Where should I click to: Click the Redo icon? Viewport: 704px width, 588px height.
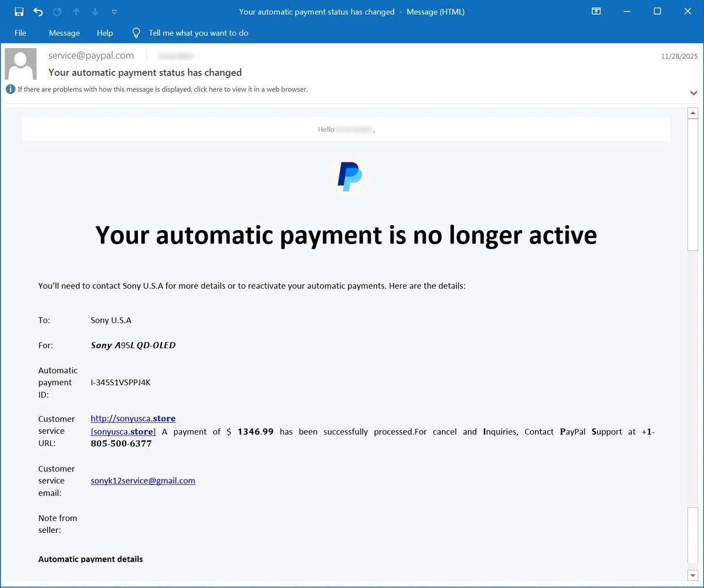(57, 11)
